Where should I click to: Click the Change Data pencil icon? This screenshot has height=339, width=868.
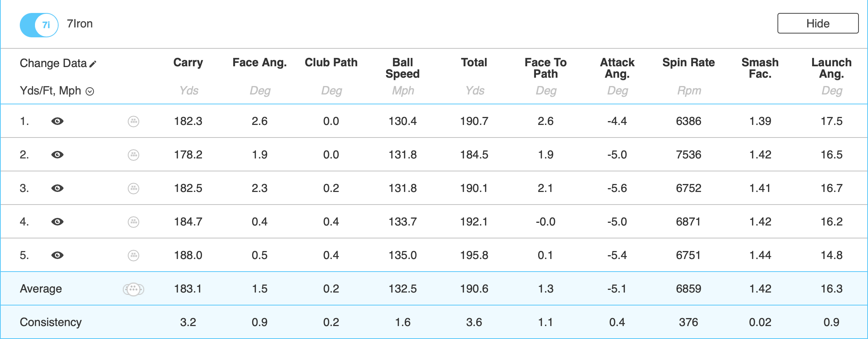tap(93, 64)
